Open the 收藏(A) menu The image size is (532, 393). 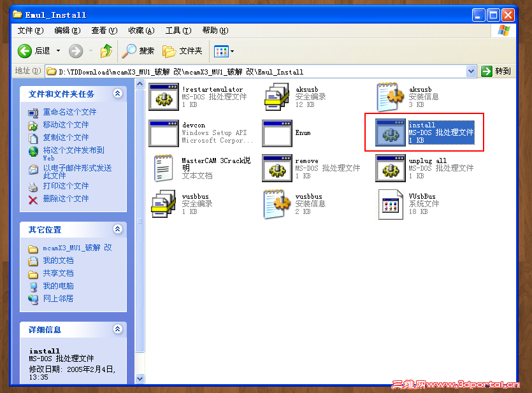[141, 31]
